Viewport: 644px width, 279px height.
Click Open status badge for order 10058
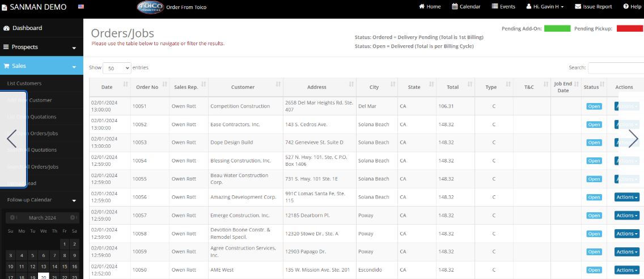coord(594,234)
